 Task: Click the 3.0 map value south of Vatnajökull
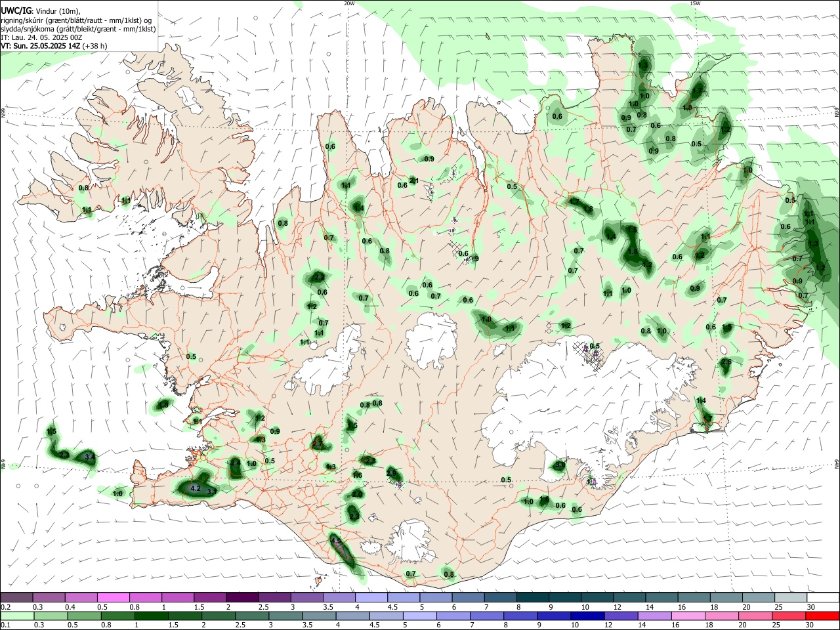tap(560, 465)
